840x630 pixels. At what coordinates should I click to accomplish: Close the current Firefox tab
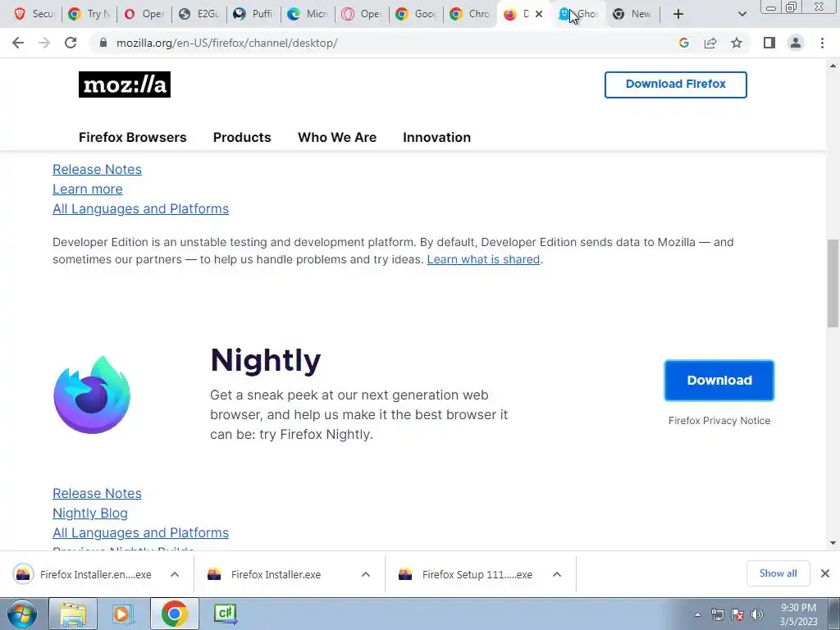(539, 14)
